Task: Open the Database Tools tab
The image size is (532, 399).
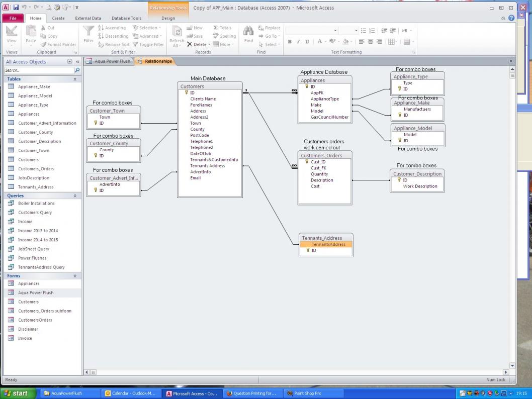Action: [126, 18]
